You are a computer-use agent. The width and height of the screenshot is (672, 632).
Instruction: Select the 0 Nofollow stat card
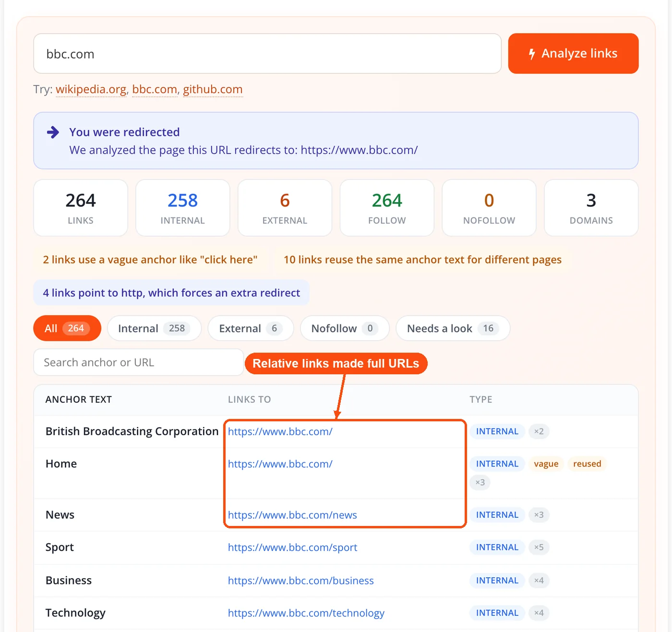coord(489,208)
